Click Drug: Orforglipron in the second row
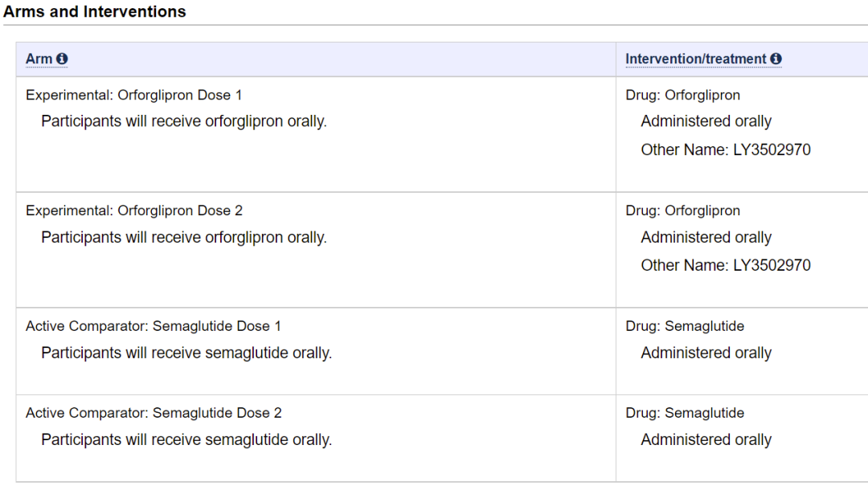Image resolution: width=868 pixels, height=486 pixels. coord(682,211)
